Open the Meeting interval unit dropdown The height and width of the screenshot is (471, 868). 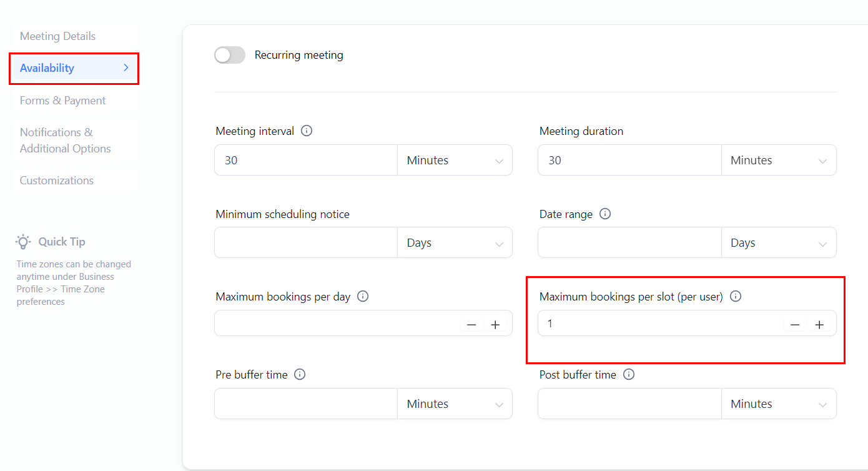[455, 161]
